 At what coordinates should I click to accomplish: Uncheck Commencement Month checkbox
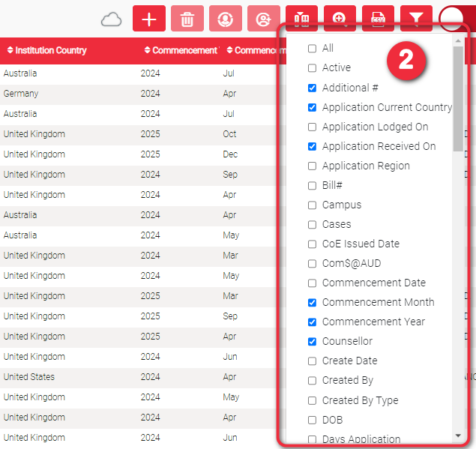pos(312,303)
